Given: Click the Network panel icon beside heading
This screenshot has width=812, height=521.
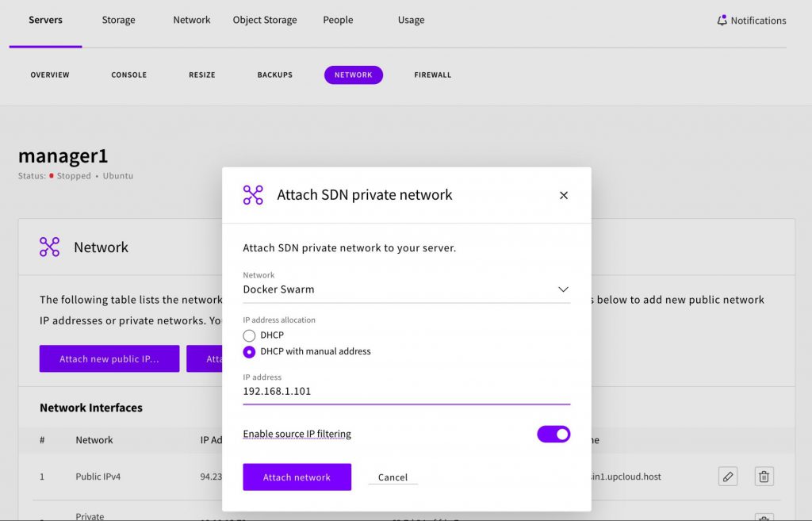Looking at the screenshot, I should [x=50, y=247].
